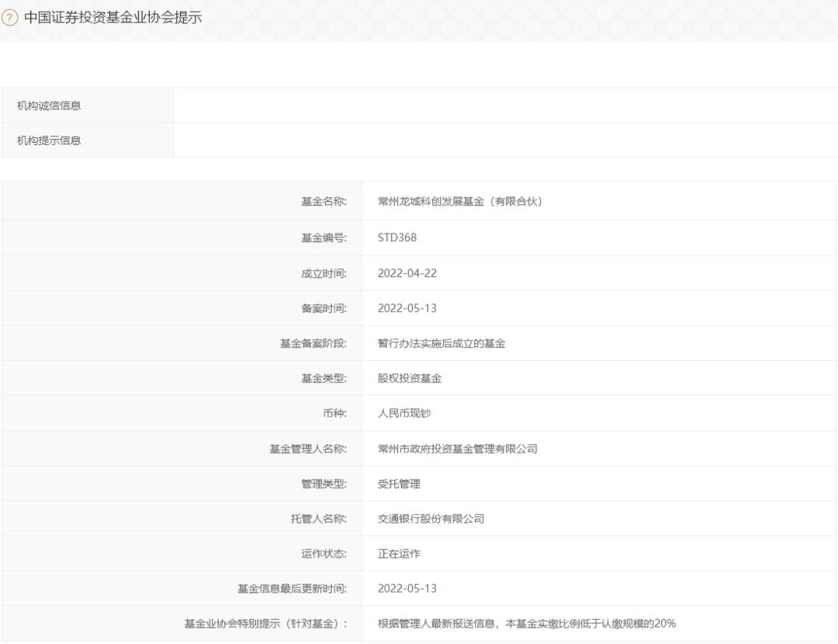Select the 暂行办法实施后成立的基金 text
The image size is (838, 644).
(x=442, y=343)
